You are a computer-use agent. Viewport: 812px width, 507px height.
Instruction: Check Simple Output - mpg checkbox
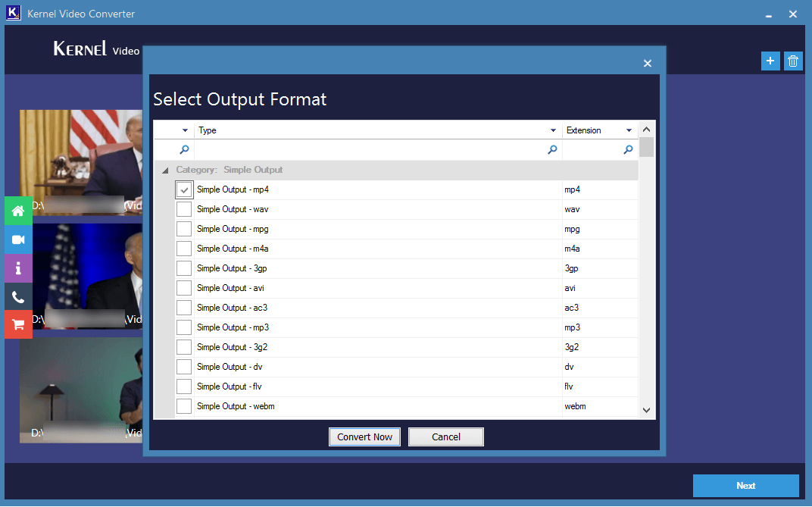click(184, 229)
